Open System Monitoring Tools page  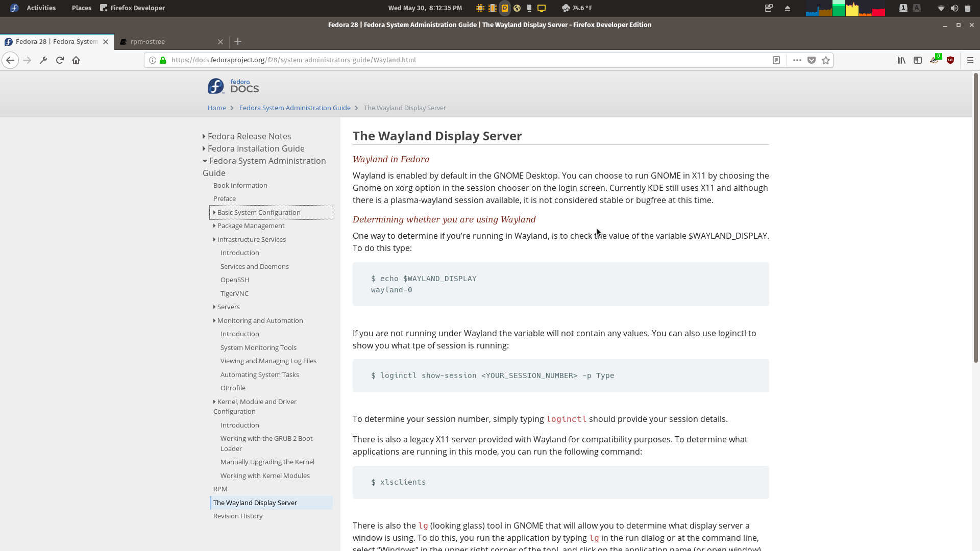click(x=258, y=347)
